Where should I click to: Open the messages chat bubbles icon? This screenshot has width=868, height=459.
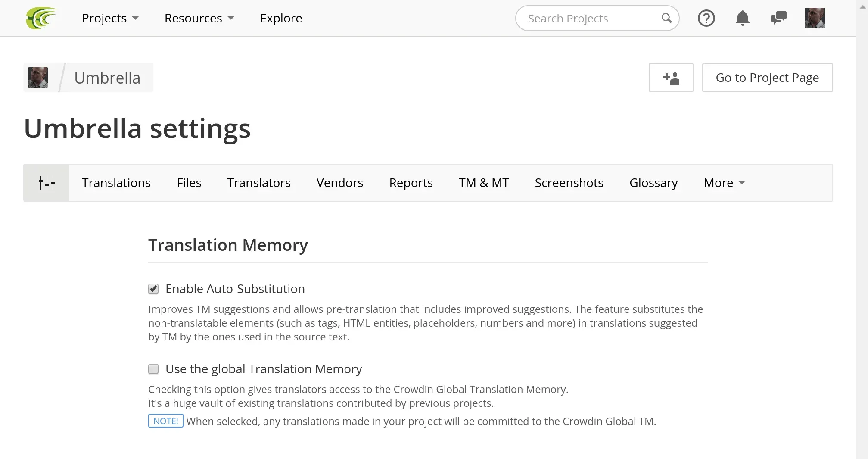[x=778, y=18]
